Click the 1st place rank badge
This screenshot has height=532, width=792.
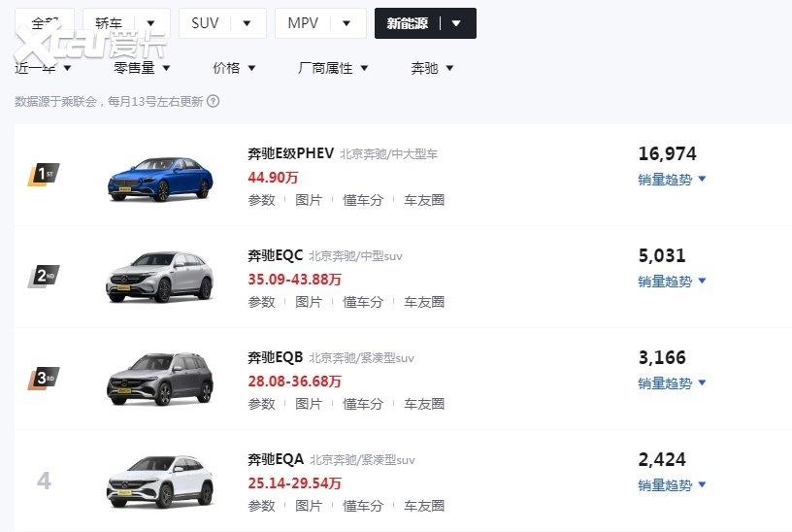click(x=44, y=175)
